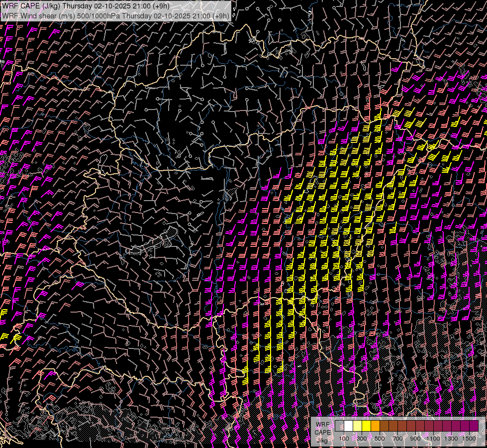Click the white swatch in the CAPE legend
This screenshot has width=487, height=448.
[348, 426]
